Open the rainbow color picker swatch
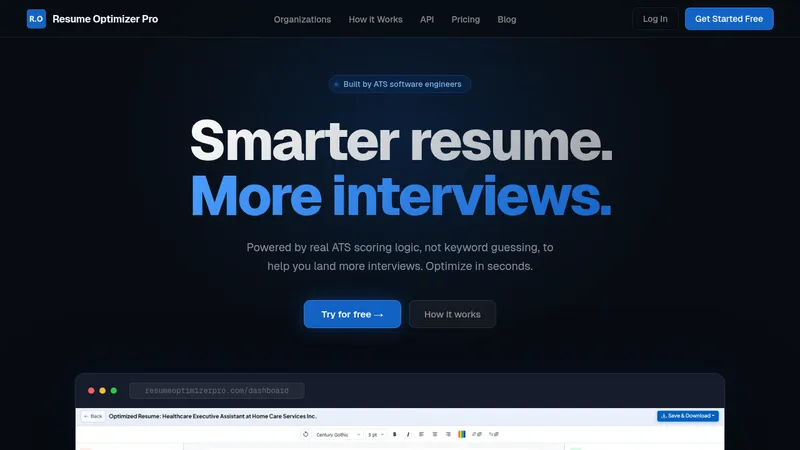 click(x=462, y=434)
